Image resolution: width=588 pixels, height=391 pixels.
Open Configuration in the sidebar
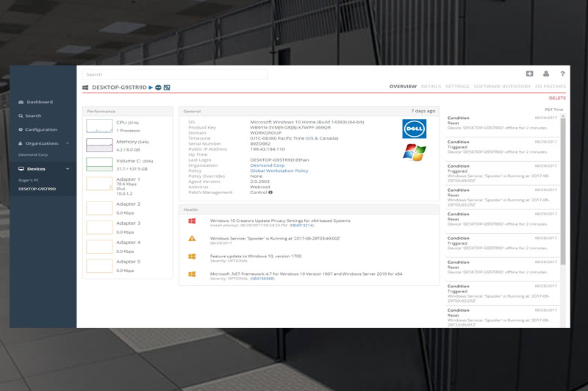tap(41, 129)
